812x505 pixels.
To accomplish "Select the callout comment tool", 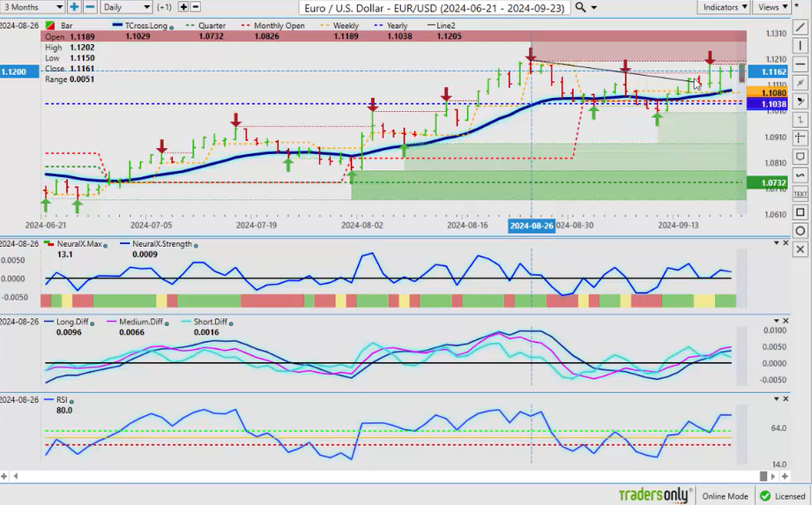I will [800, 157].
